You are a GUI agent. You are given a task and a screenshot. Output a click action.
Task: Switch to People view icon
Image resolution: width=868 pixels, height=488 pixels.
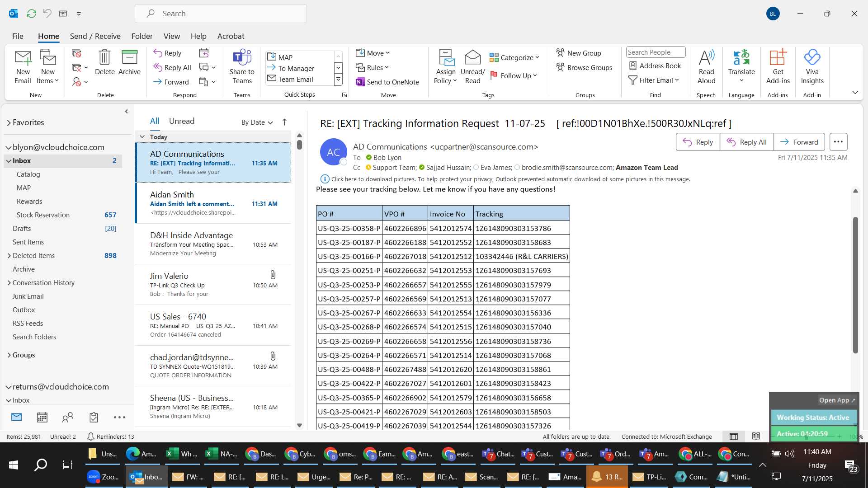[68, 417]
